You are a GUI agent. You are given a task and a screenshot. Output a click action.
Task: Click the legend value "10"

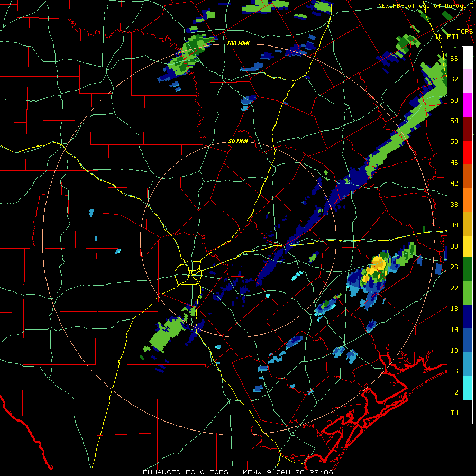(454, 350)
